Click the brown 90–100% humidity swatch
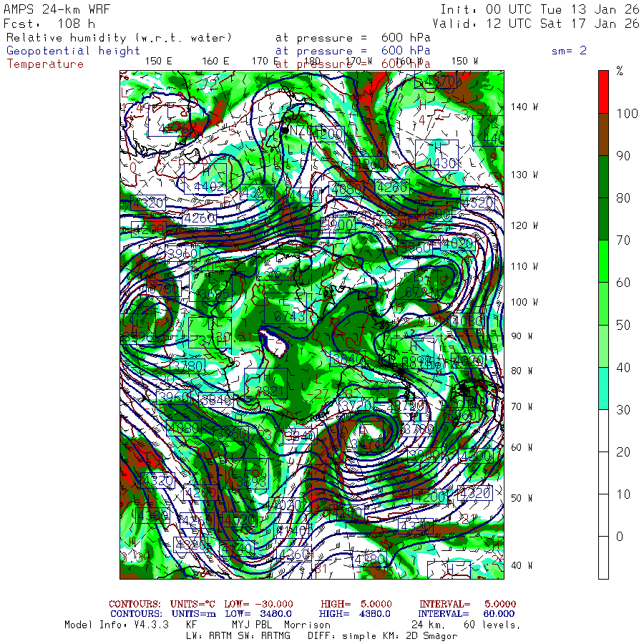The height and width of the screenshot is (644, 644). (x=603, y=134)
